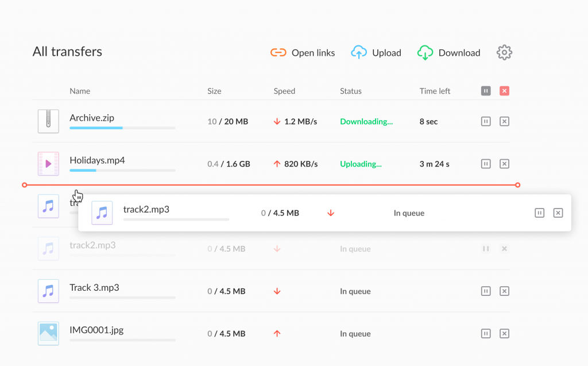Cancel the IMG0001.jpg transfer
The width and height of the screenshot is (588, 366).
point(504,333)
